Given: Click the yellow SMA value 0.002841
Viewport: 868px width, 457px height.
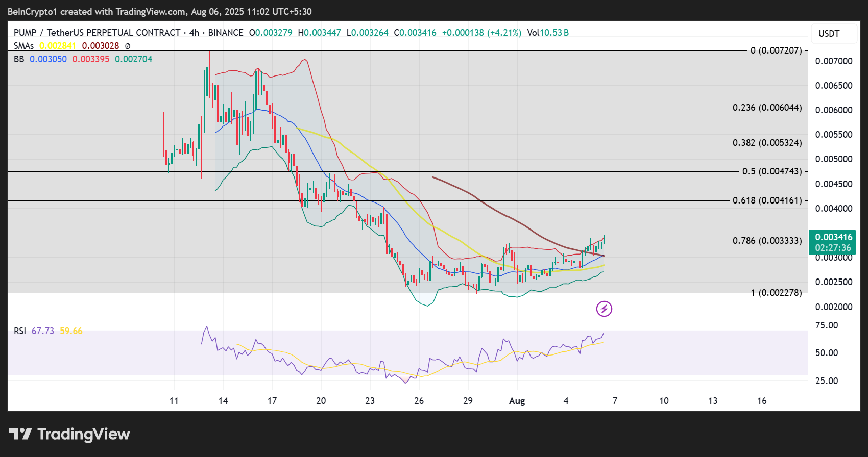Looking at the screenshot, I should (58, 46).
